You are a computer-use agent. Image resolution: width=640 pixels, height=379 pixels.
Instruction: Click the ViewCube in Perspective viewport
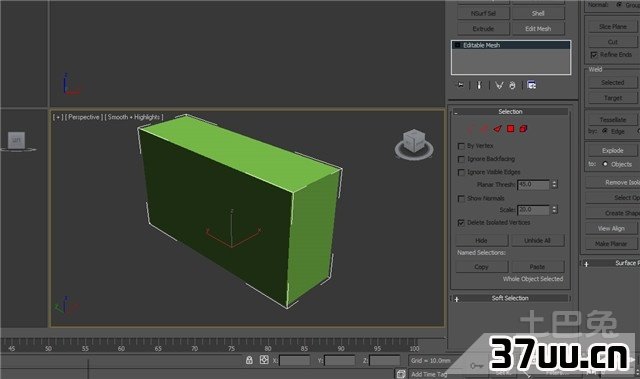pyautogui.click(x=414, y=144)
